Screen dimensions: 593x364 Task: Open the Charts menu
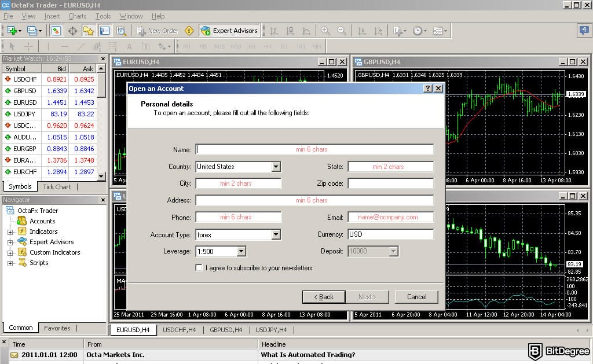[x=78, y=16]
